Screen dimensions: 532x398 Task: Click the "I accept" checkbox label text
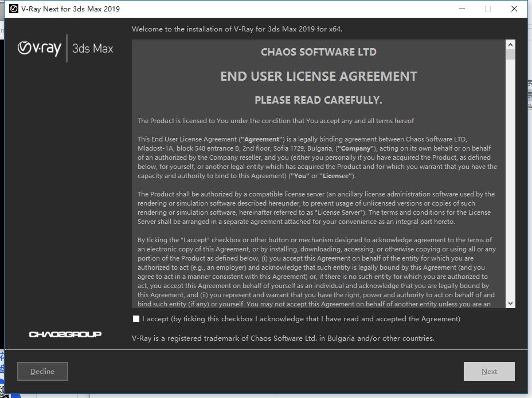(302, 319)
